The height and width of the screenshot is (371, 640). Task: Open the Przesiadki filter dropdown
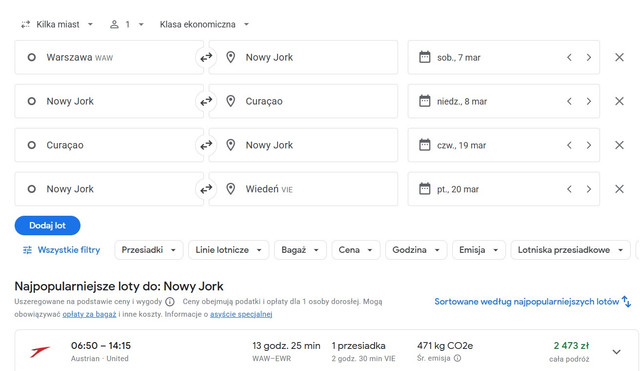(149, 250)
